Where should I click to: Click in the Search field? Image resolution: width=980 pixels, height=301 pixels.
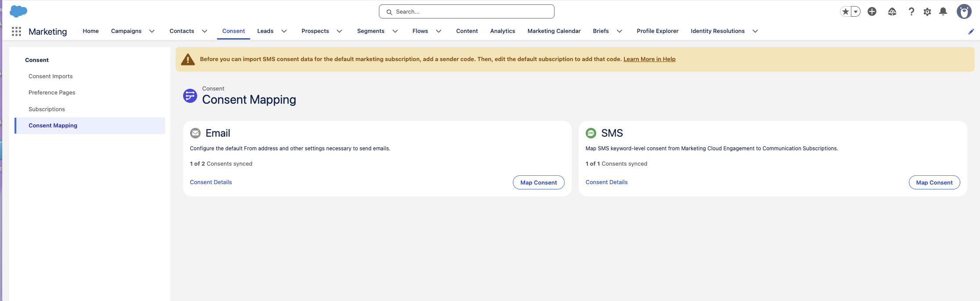(466, 12)
